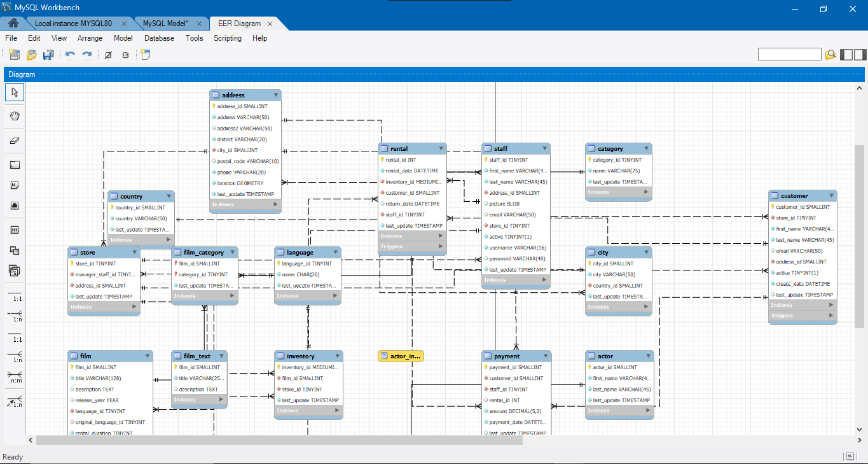Screen dimensions: 868x464
Task: Collapse the staff table
Action: pyautogui.click(x=544, y=148)
